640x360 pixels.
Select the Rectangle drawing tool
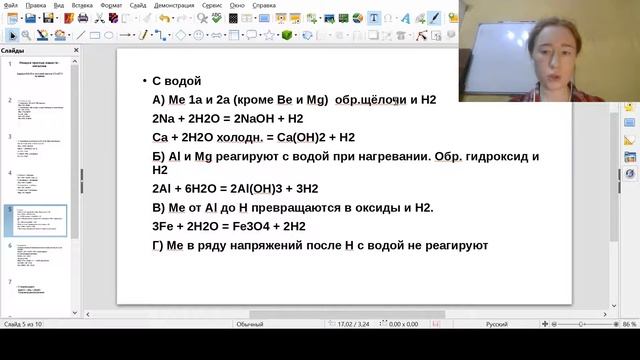[95, 36]
